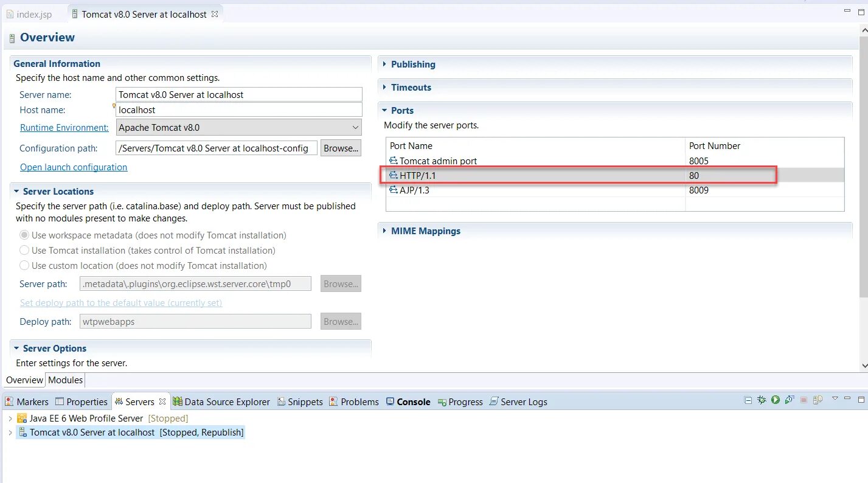
Task: Expand the Publishing section
Action: (384, 64)
